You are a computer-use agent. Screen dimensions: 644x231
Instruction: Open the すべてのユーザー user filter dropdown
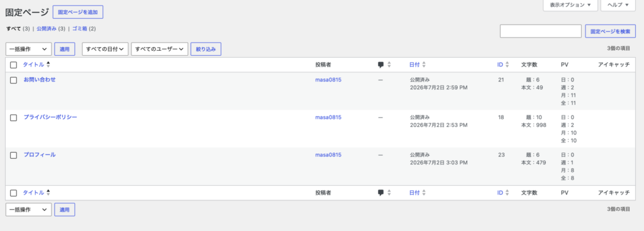point(159,49)
